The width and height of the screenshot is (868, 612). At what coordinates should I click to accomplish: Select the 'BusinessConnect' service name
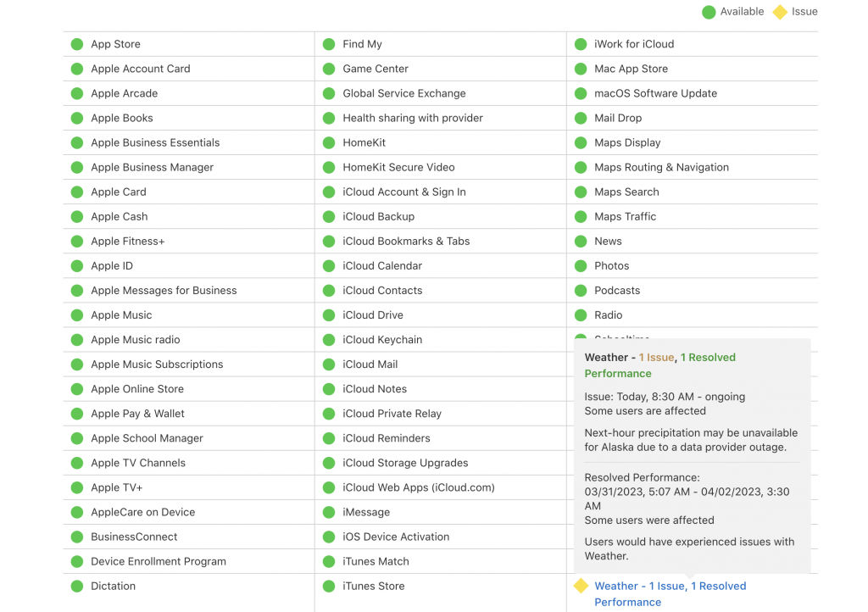[x=134, y=537]
